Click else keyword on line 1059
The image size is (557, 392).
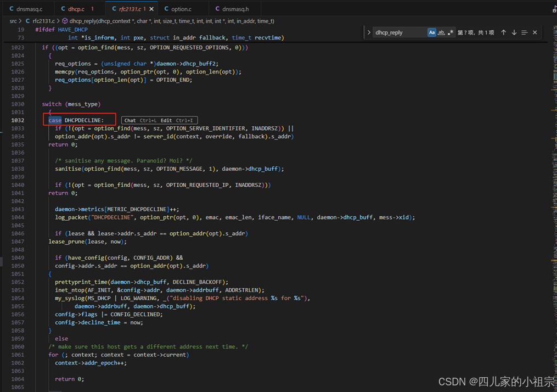coord(61,339)
